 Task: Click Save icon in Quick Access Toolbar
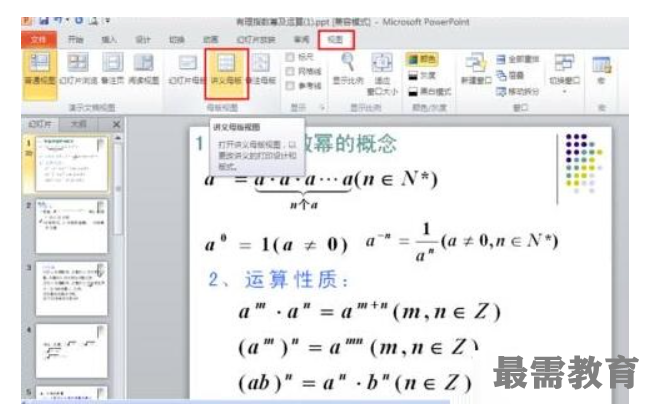(x=44, y=20)
